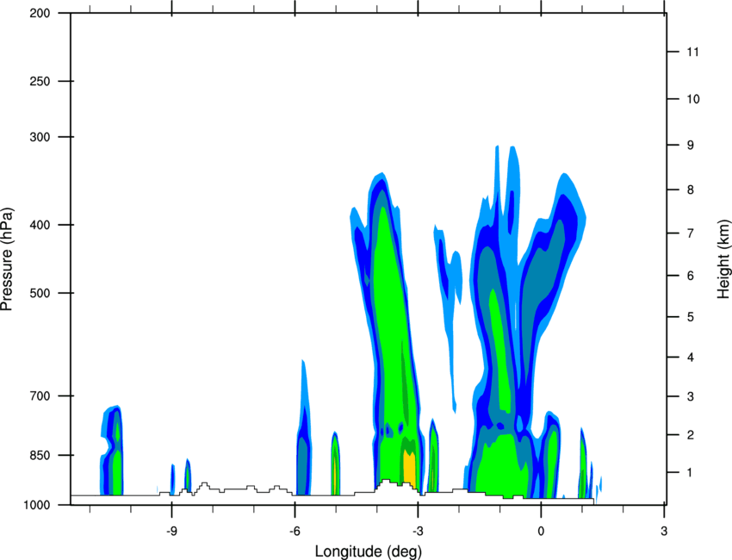Select the 700 pressure tick label
The width and height of the screenshot is (732, 560).
[x=40, y=395]
